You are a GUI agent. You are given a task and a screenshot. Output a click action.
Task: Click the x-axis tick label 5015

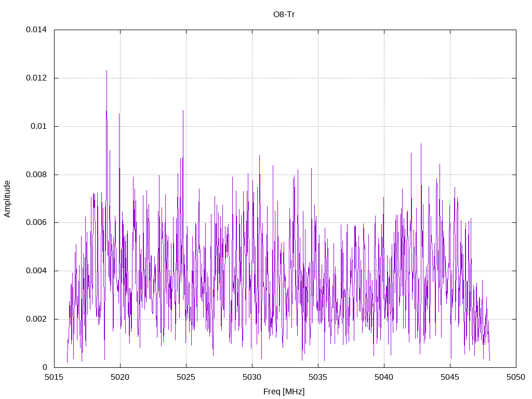[54, 377]
